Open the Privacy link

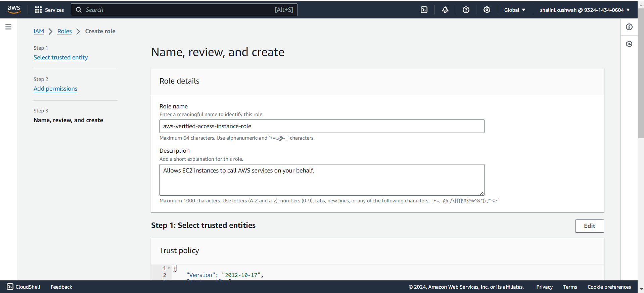tap(544, 287)
